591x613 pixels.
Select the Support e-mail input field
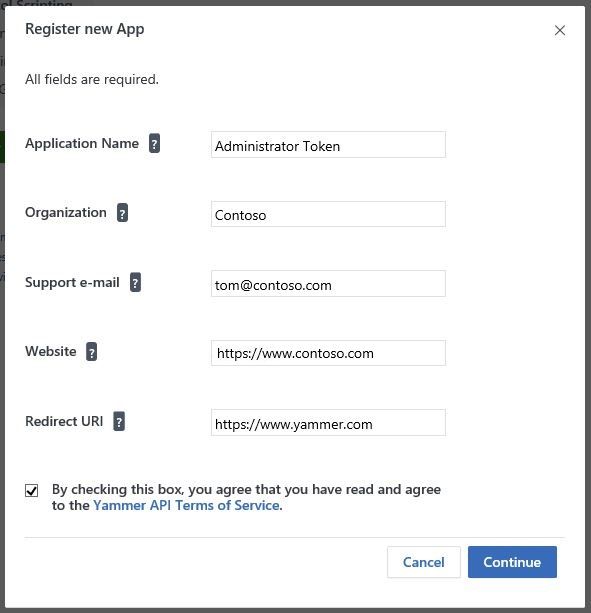tap(328, 283)
